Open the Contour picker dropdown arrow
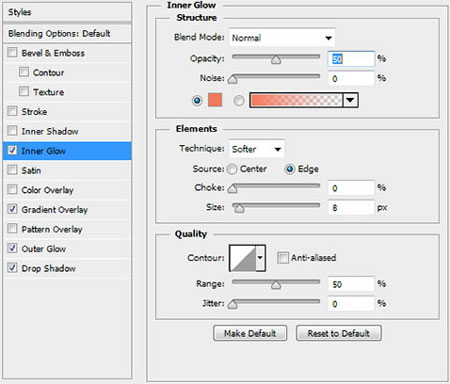 click(x=260, y=258)
